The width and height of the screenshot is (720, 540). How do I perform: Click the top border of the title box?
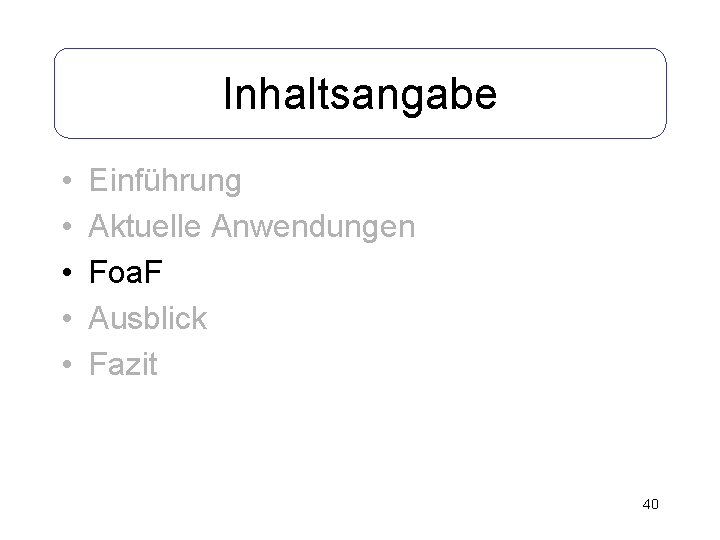360,49
